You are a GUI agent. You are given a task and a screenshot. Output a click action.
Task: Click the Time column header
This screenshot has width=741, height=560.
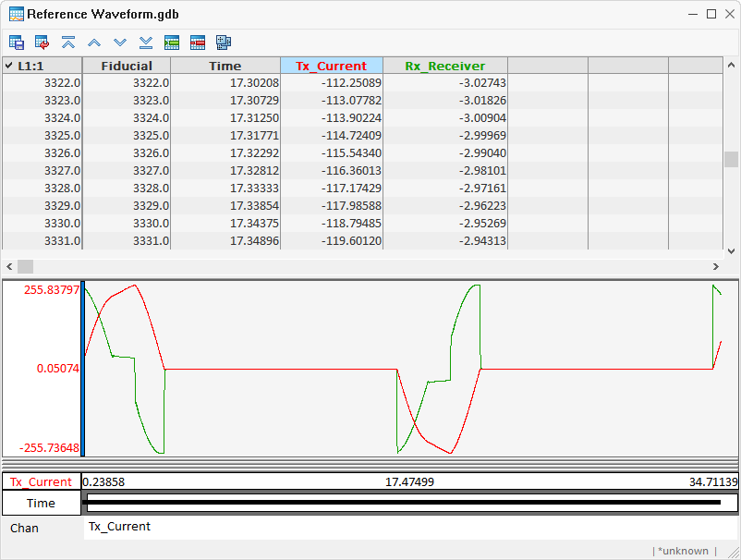[225, 66]
